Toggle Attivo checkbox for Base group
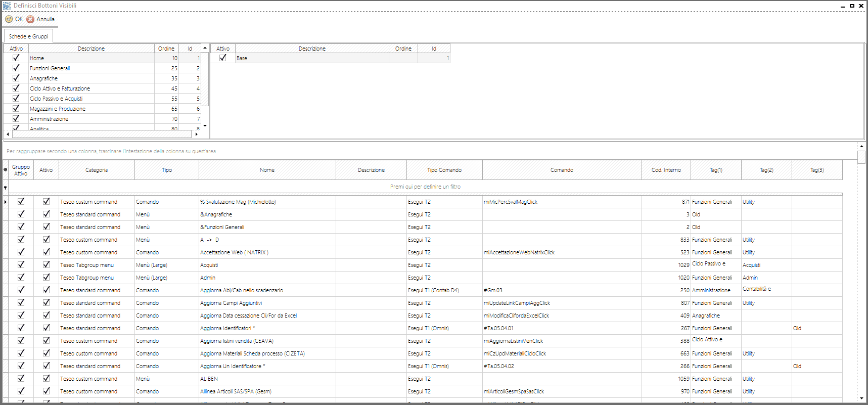This screenshot has width=868, height=405. tap(223, 58)
